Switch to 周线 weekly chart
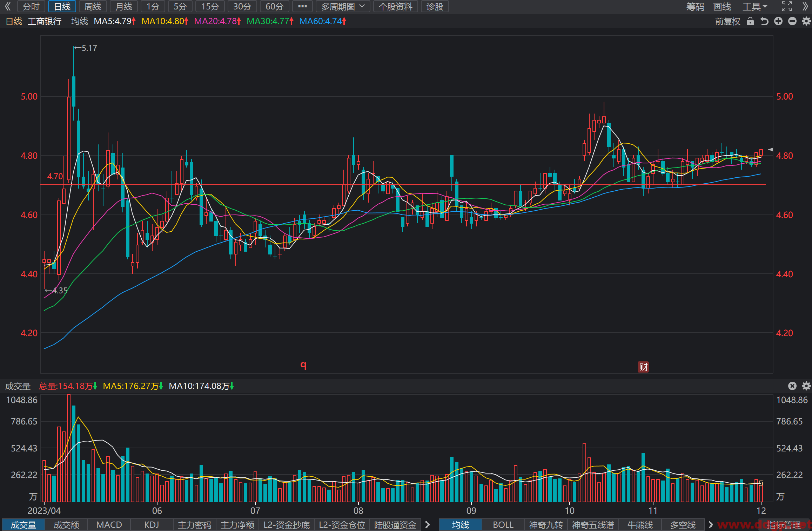Image resolution: width=812 pixels, height=531 pixels. click(93, 6)
